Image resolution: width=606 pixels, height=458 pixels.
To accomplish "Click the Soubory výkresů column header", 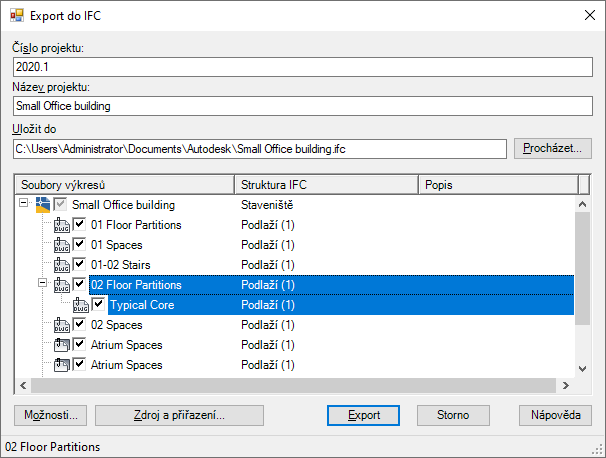I will (x=125, y=185).
